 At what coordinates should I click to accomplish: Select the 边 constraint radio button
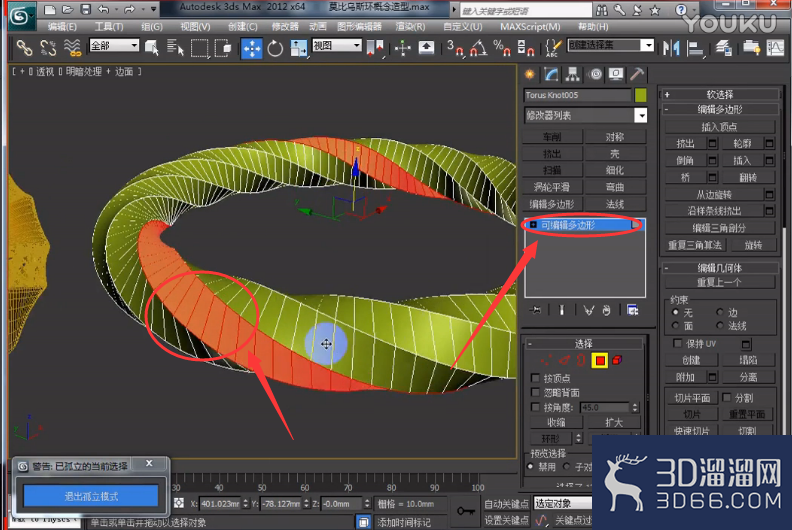point(720,312)
